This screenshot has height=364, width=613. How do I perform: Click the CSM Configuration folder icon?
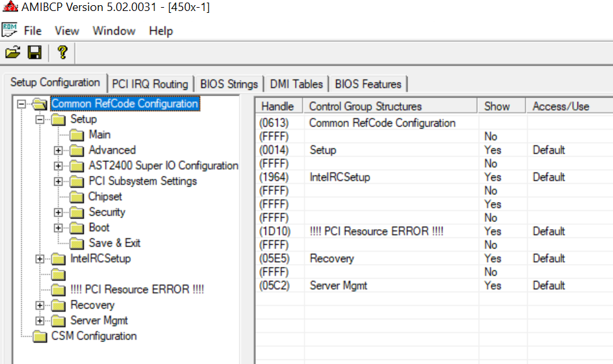pos(41,336)
